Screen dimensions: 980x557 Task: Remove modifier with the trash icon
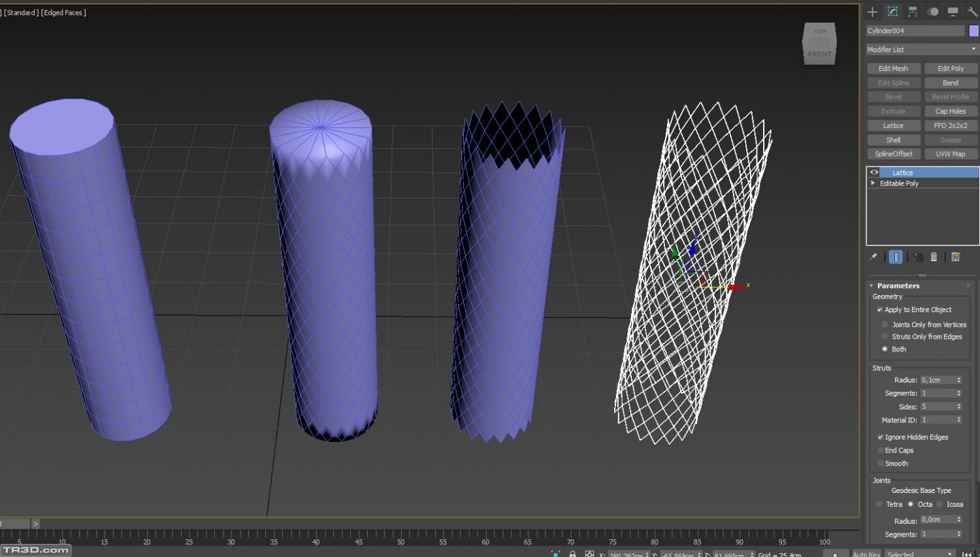pos(934,257)
